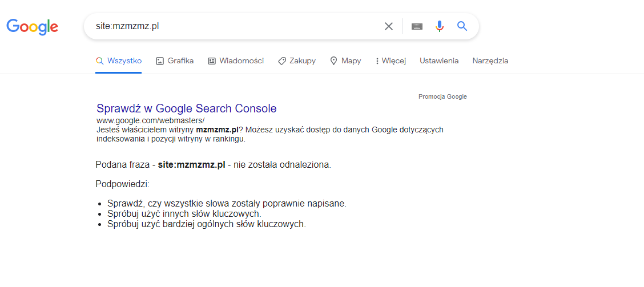
Task: Start voice search with microphone icon
Action: (x=440, y=26)
